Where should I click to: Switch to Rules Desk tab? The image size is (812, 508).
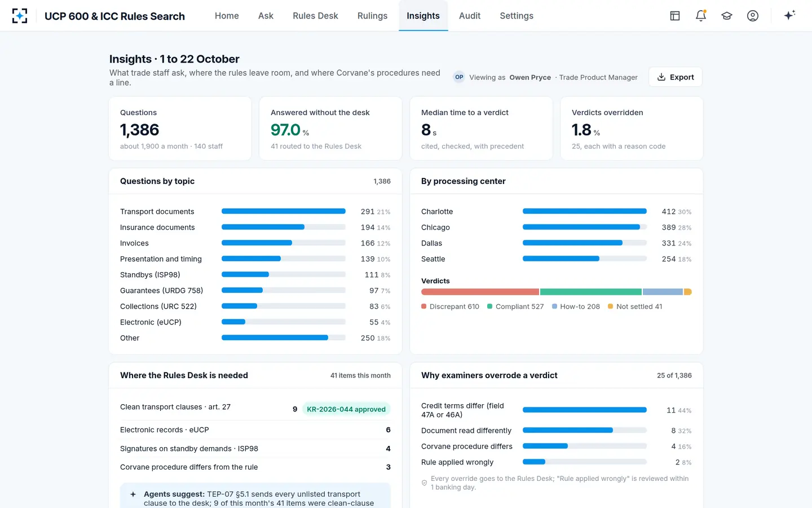(315, 16)
